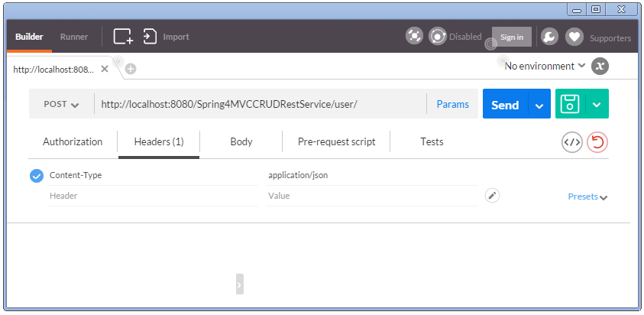Expand the Send button arrow options
The height and width of the screenshot is (315, 644).
(539, 106)
